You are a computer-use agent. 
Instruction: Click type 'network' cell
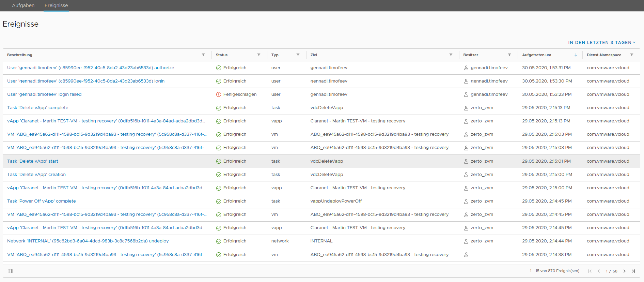(x=280, y=241)
